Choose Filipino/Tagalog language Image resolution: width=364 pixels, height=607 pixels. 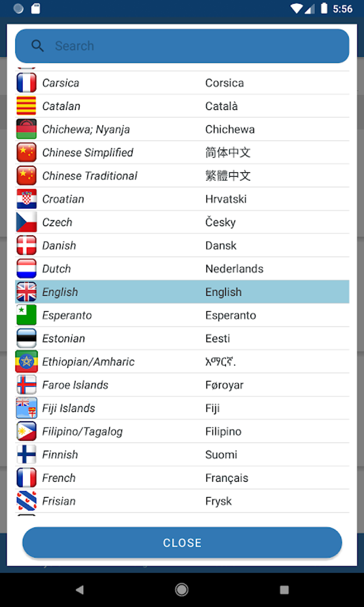coord(82,431)
